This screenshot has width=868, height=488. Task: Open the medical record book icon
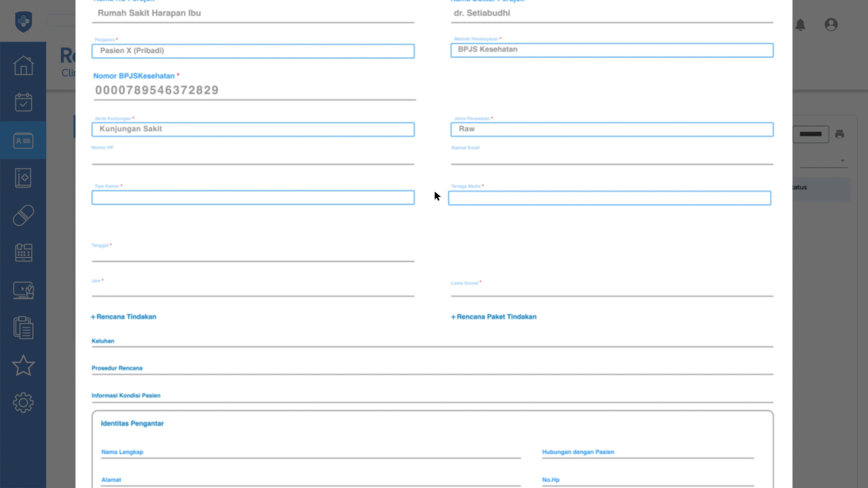[x=23, y=178]
